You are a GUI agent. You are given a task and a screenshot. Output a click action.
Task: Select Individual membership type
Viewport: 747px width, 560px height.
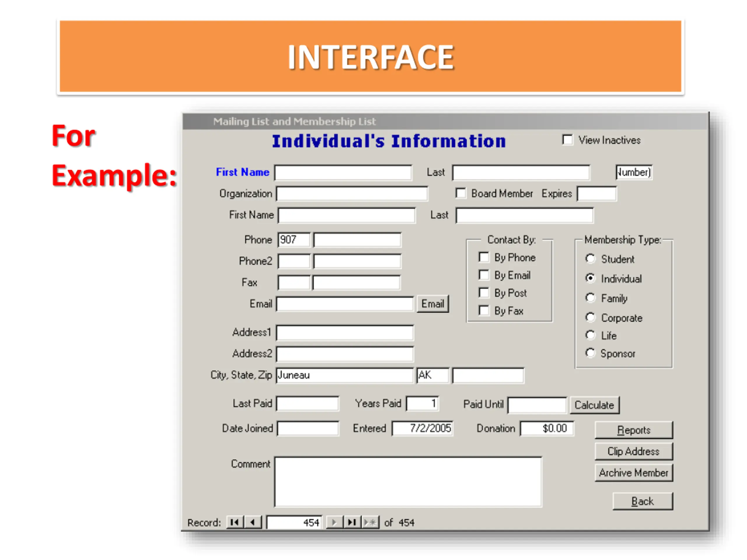(x=590, y=278)
